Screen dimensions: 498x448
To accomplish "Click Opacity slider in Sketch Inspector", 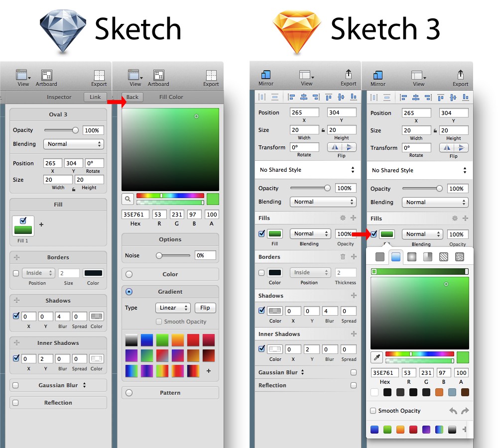I will coord(61,130).
